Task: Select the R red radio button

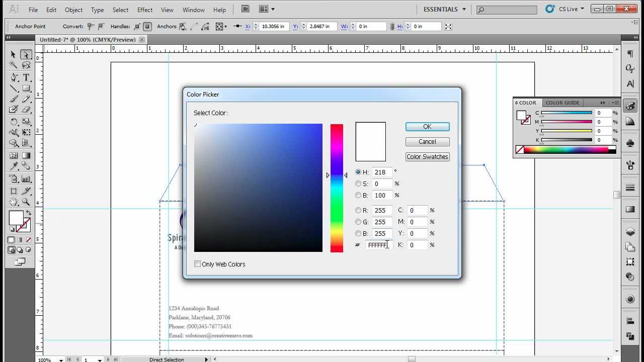Action: point(358,210)
